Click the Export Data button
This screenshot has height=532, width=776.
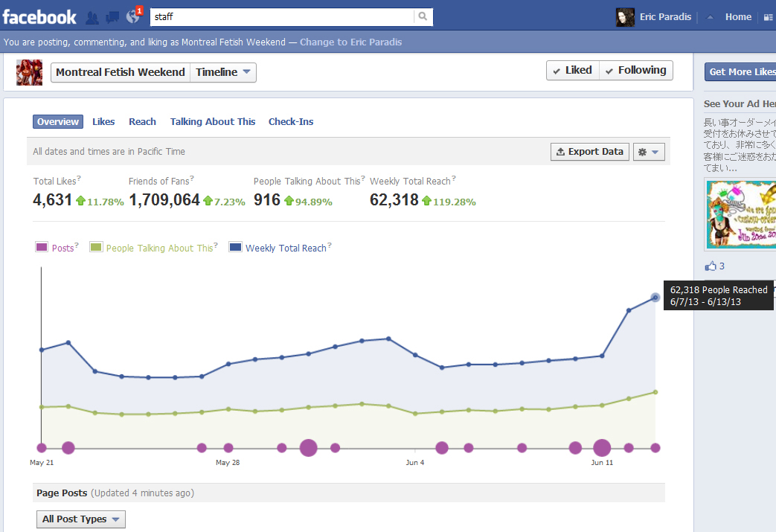pos(590,152)
